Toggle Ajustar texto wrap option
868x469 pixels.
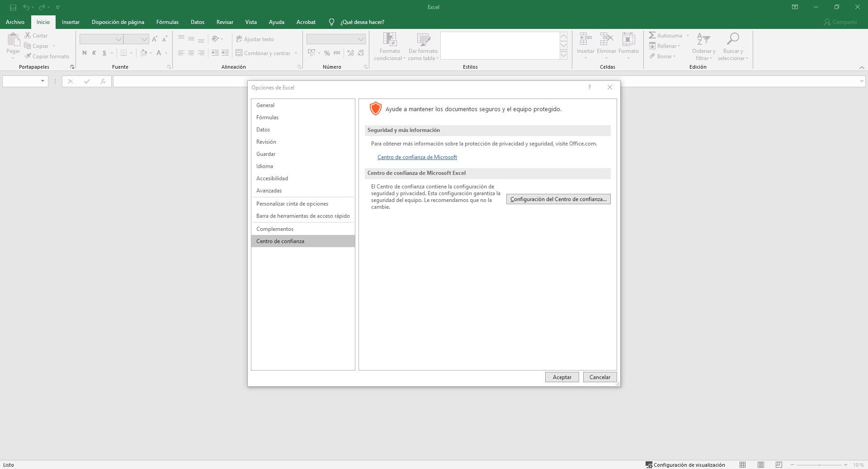(x=255, y=39)
